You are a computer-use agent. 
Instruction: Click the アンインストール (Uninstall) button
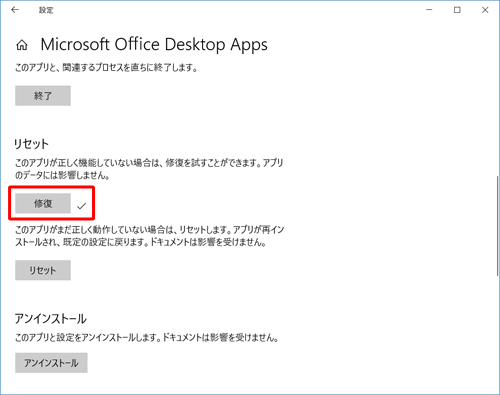[x=51, y=363]
